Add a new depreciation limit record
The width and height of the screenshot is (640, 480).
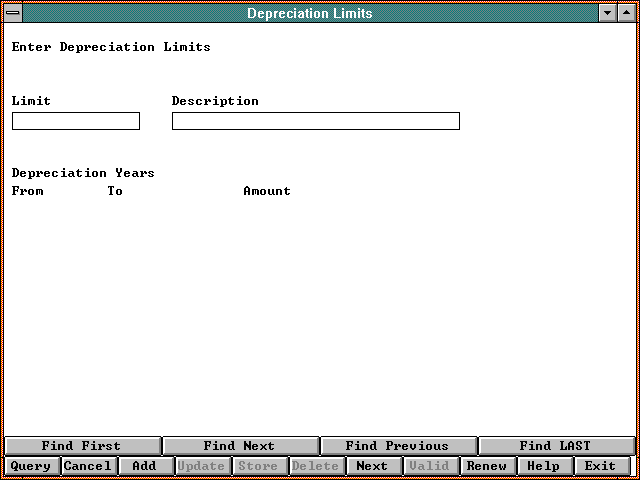click(145, 466)
